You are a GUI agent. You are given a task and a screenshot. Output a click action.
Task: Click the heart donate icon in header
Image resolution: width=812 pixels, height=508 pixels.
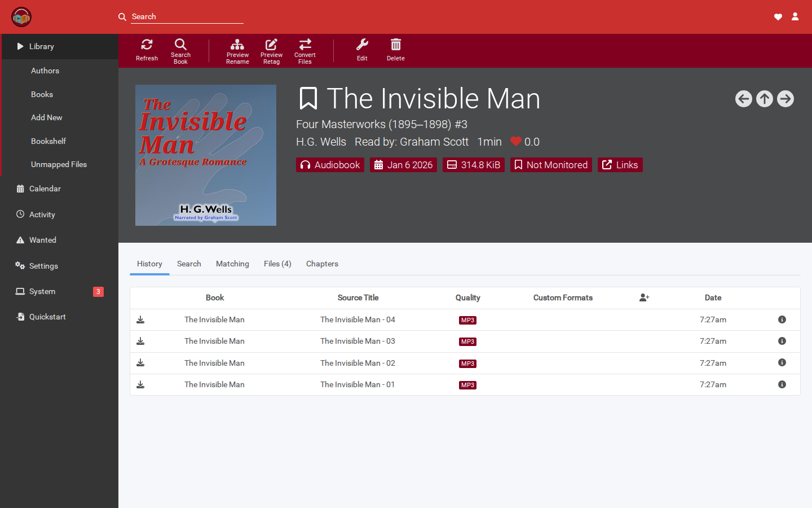(778, 17)
